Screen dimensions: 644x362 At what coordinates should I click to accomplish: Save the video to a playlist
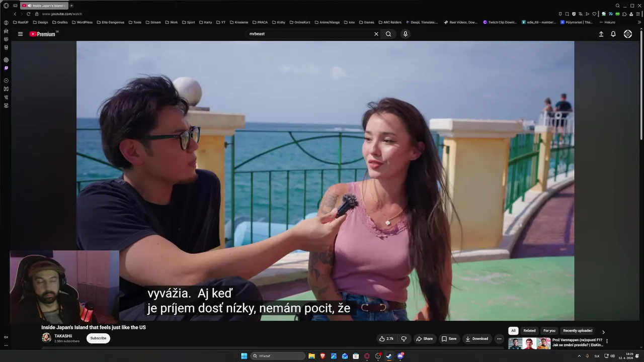point(449,339)
